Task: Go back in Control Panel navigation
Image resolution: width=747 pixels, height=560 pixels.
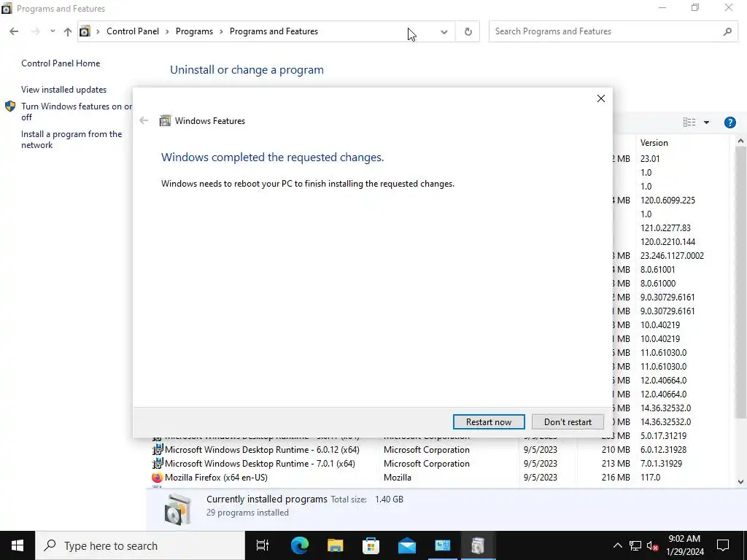Action: pyautogui.click(x=14, y=31)
